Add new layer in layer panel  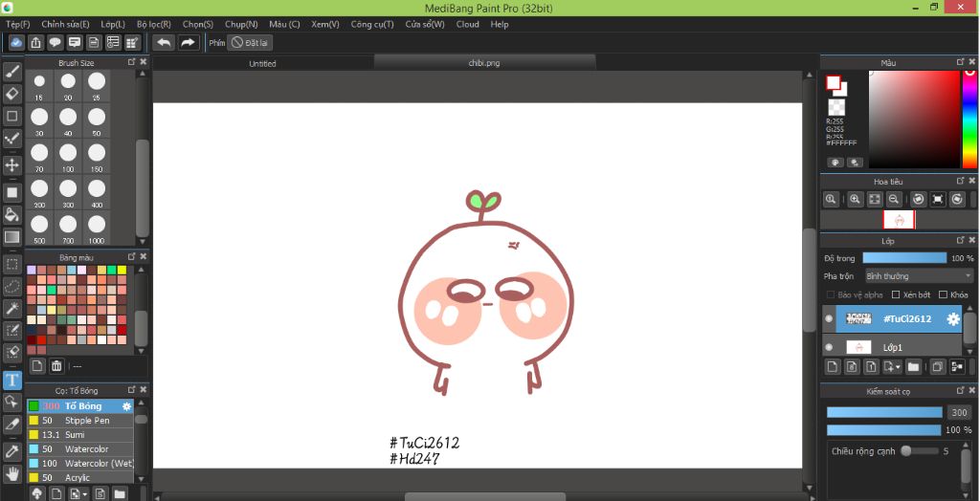click(832, 367)
